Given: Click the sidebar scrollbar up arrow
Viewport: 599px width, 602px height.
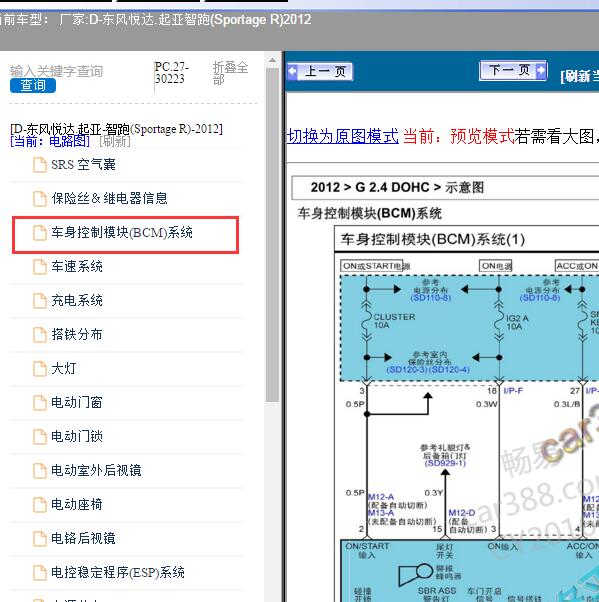Looking at the screenshot, I should tap(272, 60).
